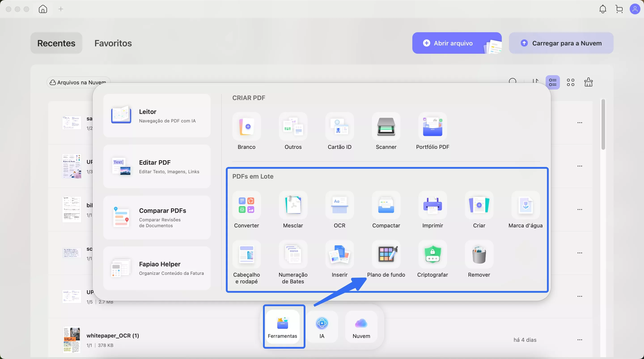Create PDF from Scanner
The image size is (644, 359).
pos(386,127)
